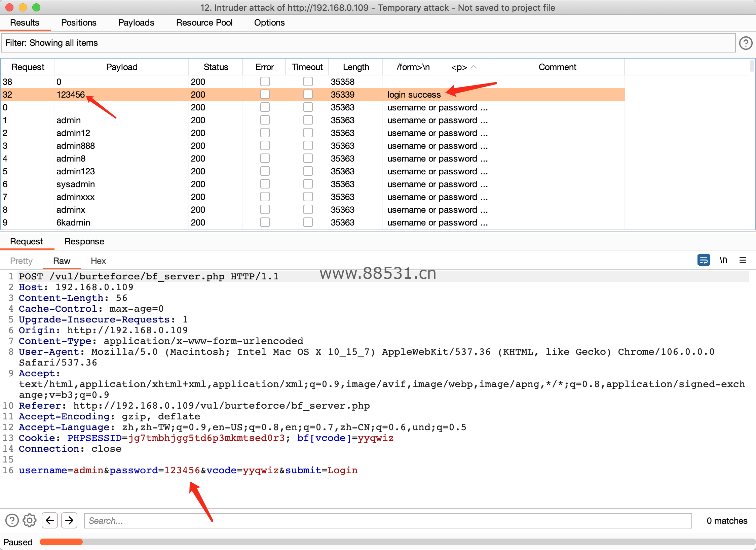Screen dimensions: 756x550
Task: Sort by the Comment column header
Action: pos(557,67)
